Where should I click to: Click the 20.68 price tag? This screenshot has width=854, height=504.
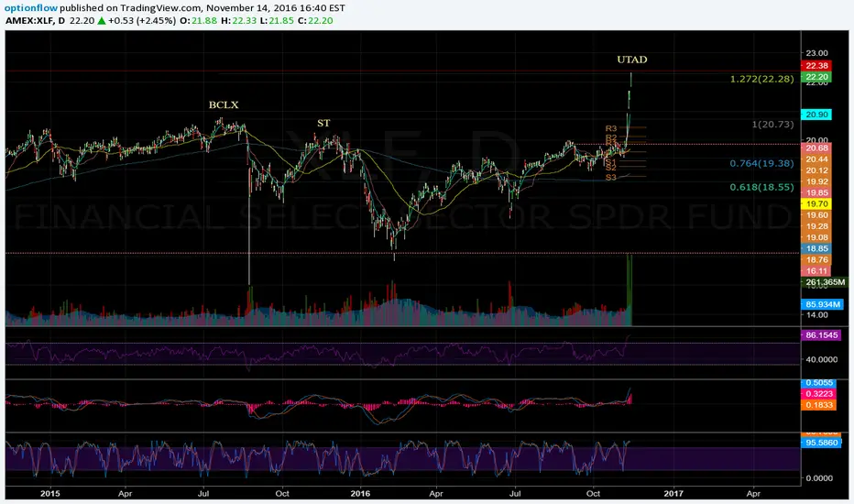pyautogui.click(x=817, y=148)
